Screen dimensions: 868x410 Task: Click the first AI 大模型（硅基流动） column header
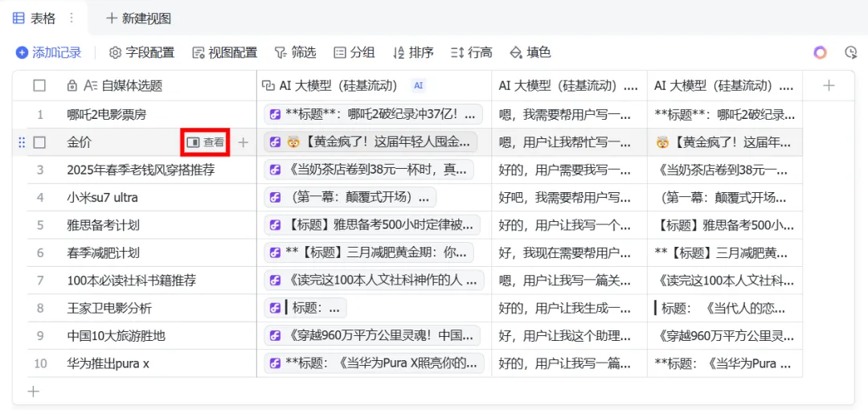pos(375,86)
